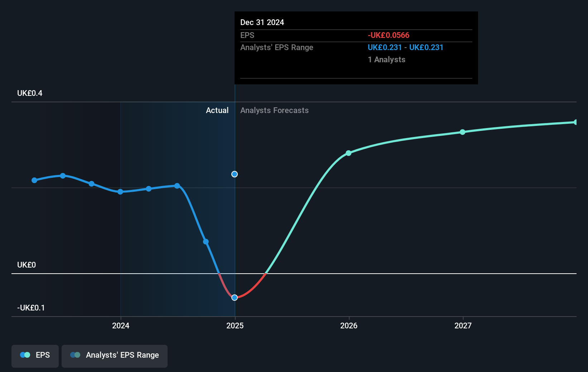Click the first blue EPS data point
Screen dimensions: 588x372
tap(34, 180)
